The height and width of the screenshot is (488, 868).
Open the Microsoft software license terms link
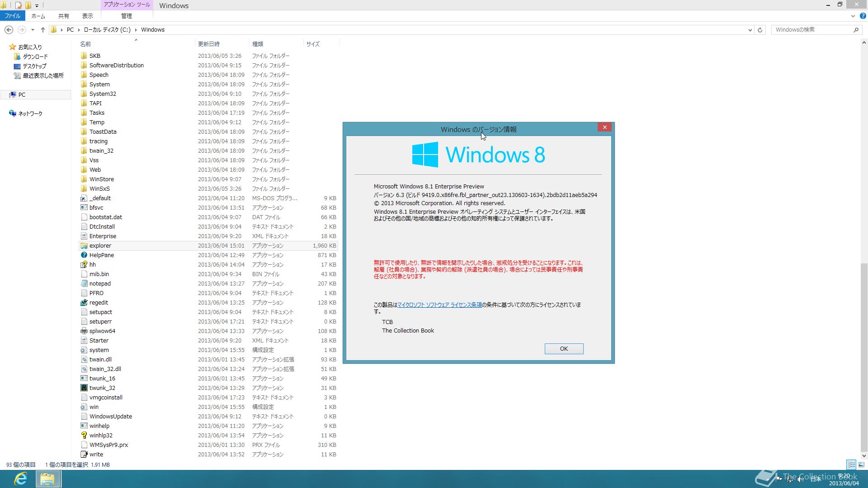439,305
